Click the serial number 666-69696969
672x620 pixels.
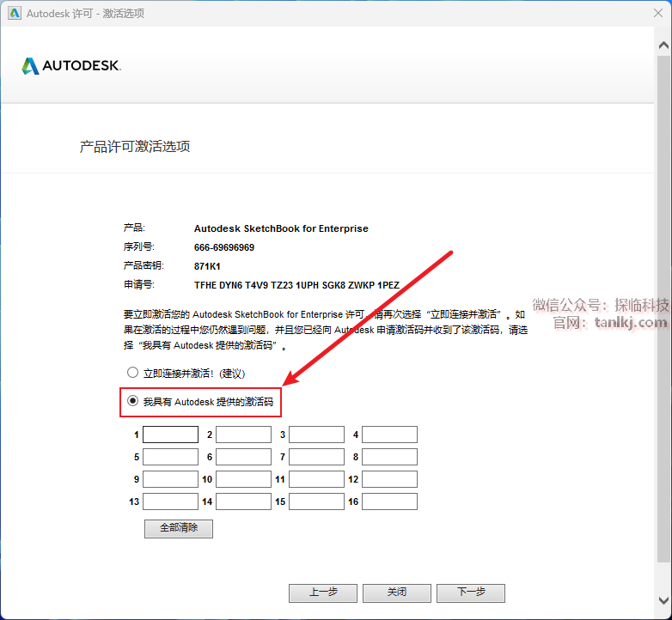(x=224, y=247)
